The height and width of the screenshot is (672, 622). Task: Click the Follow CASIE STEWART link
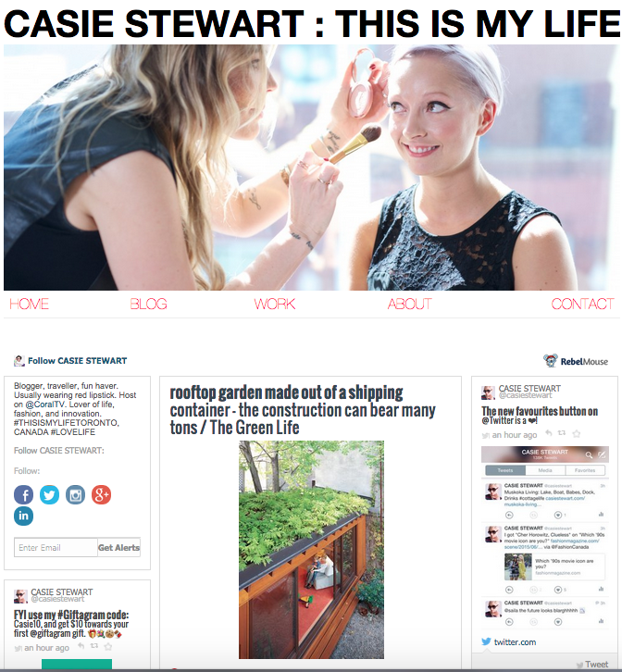pos(77,361)
